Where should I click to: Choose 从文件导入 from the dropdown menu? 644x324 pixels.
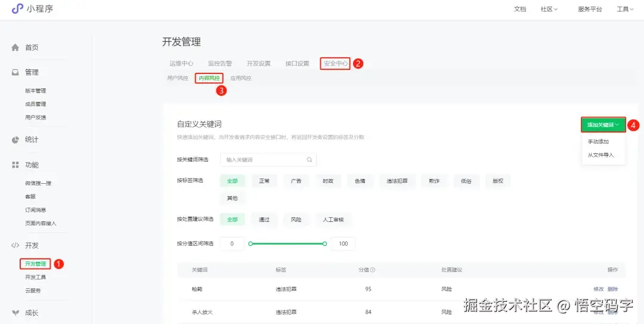click(x=600, y=155)
